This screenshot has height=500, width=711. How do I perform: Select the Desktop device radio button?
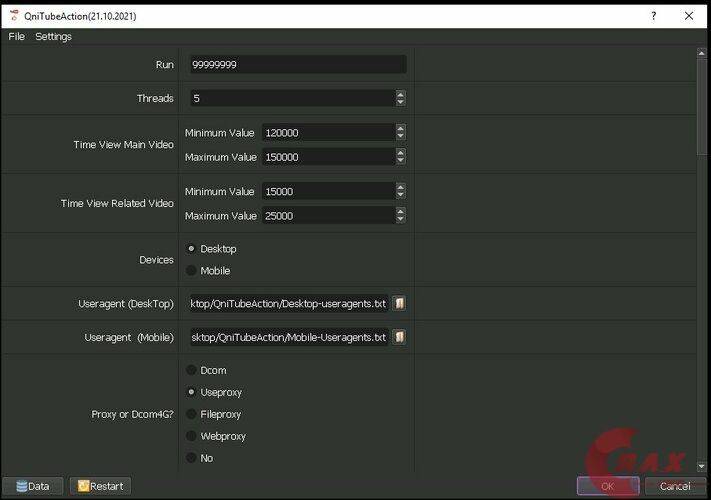pyautogui.click(x=191, y=249)
